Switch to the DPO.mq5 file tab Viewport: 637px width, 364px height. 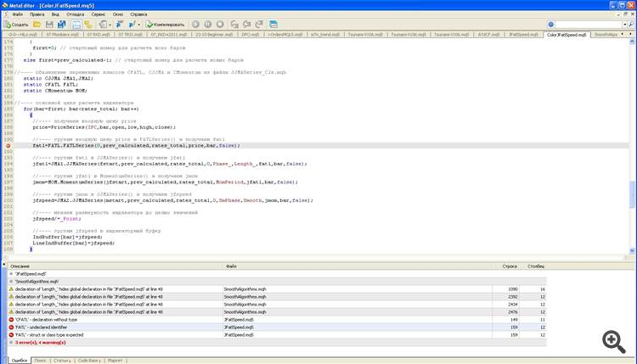251,35
